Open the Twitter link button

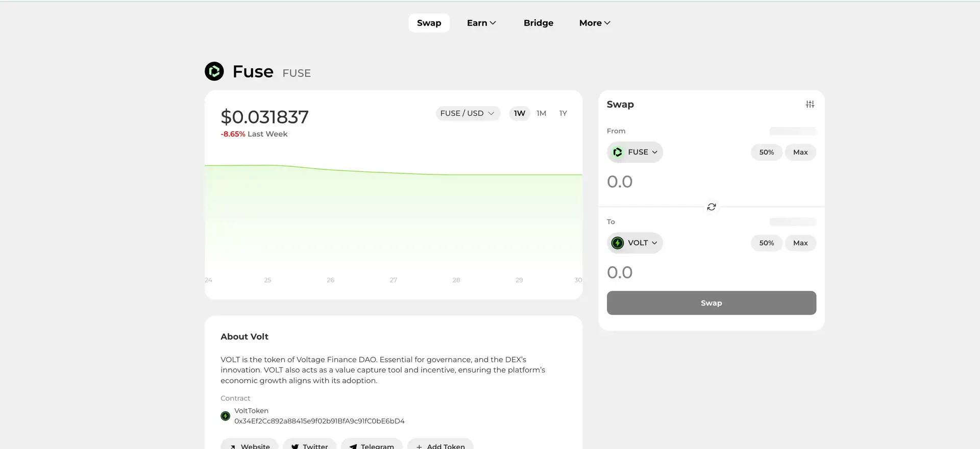310,445
